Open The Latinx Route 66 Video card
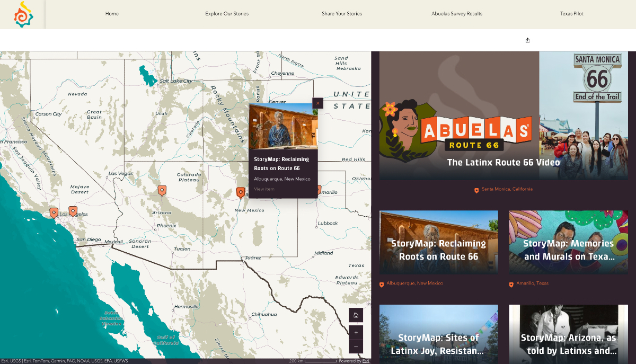Viewport: 636px width, 364px height. [x=503, y=116]
